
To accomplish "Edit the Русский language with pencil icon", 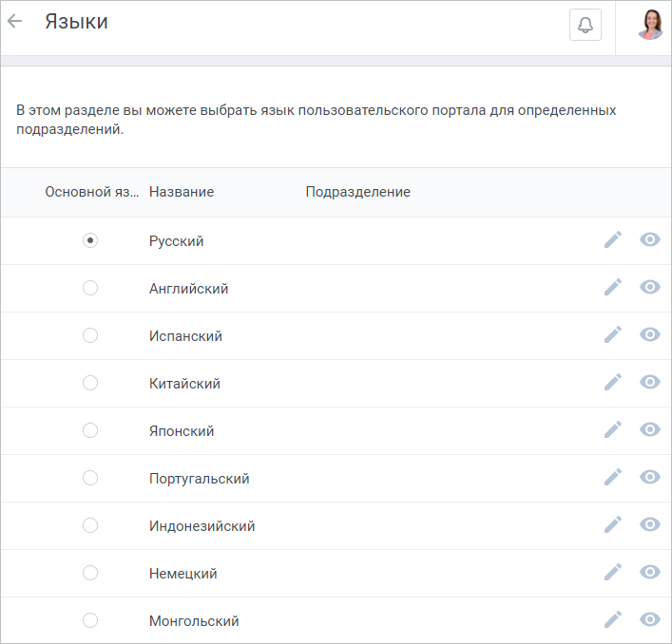I will pos(613,239).
